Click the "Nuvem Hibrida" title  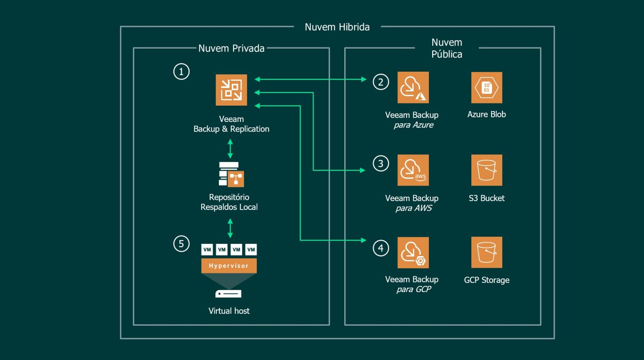(337, 27)
